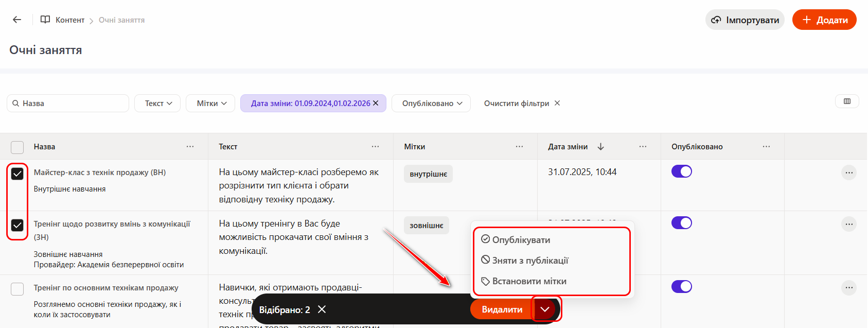Open the Мітки column options menu

[x=519, y=147]
